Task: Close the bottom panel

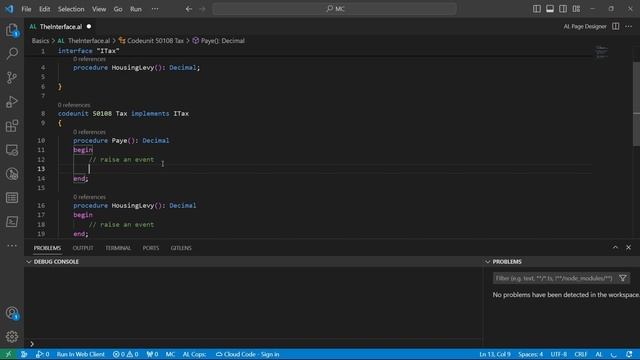Action: [629, 247]
